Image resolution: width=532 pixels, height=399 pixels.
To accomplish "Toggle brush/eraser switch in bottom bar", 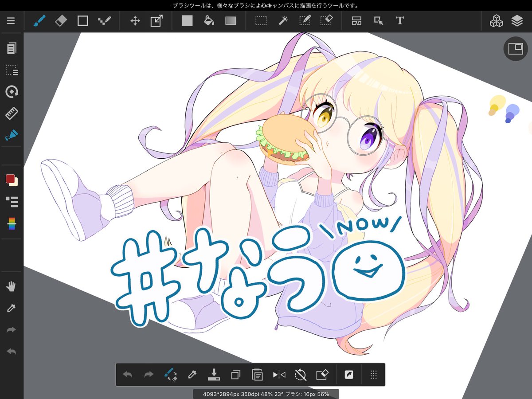I will 171,375.
